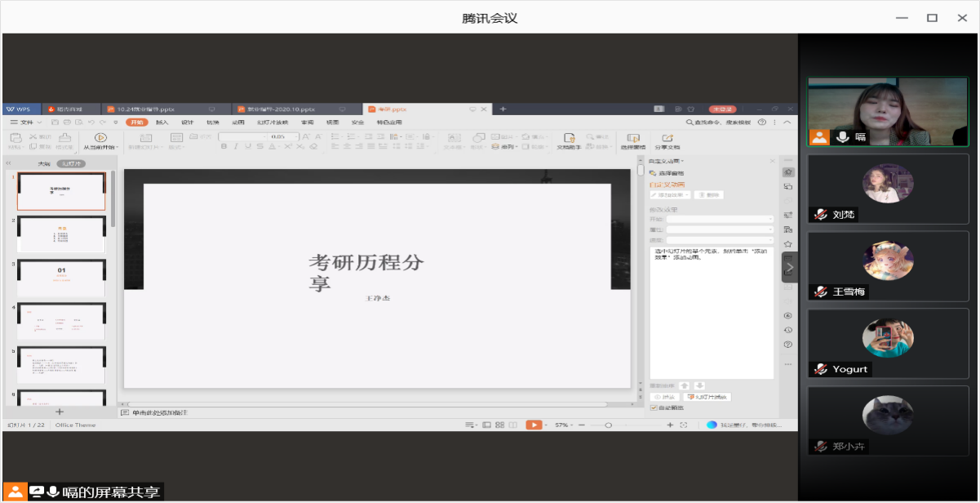
Task: Click the zoom slider in the status bar
Action: (608, 425)
